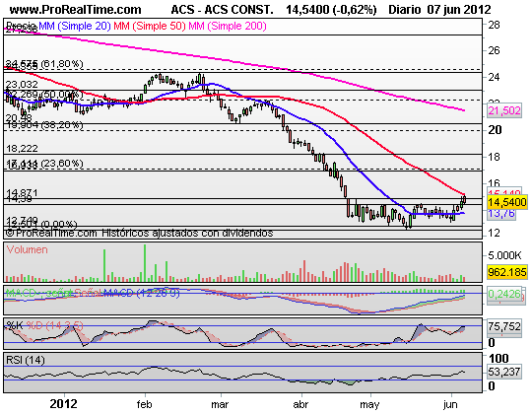
Task: Click the Diario timeframe label
Action: coord(406,10)
